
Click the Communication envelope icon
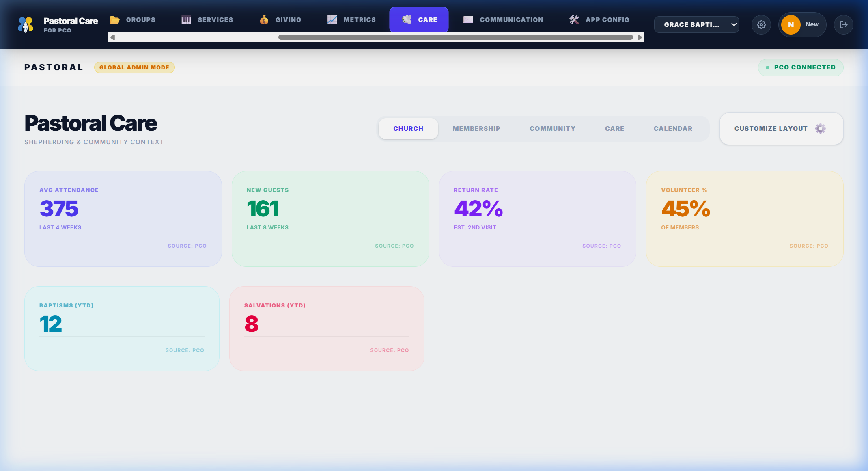468,20
